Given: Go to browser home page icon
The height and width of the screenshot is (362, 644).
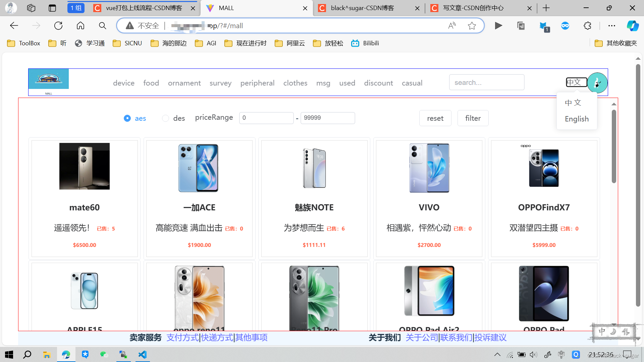Looking at the screenshot, I should (80, 25).
